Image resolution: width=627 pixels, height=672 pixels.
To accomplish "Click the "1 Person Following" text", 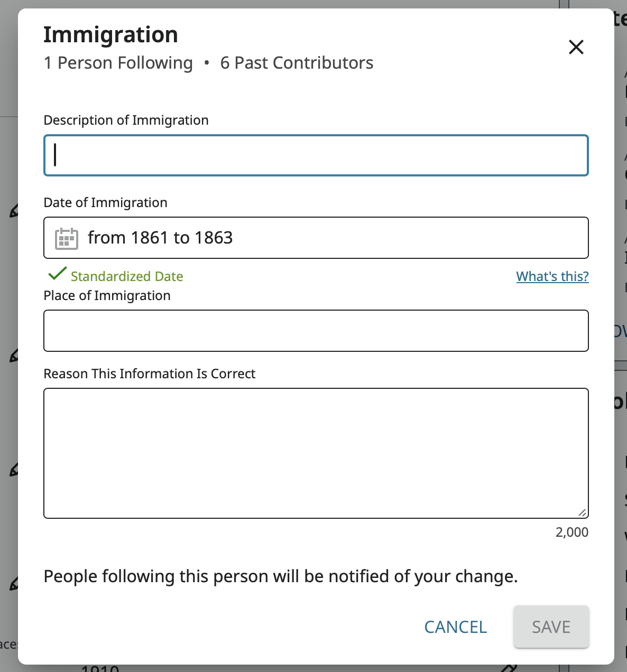I will pos(118,62).
